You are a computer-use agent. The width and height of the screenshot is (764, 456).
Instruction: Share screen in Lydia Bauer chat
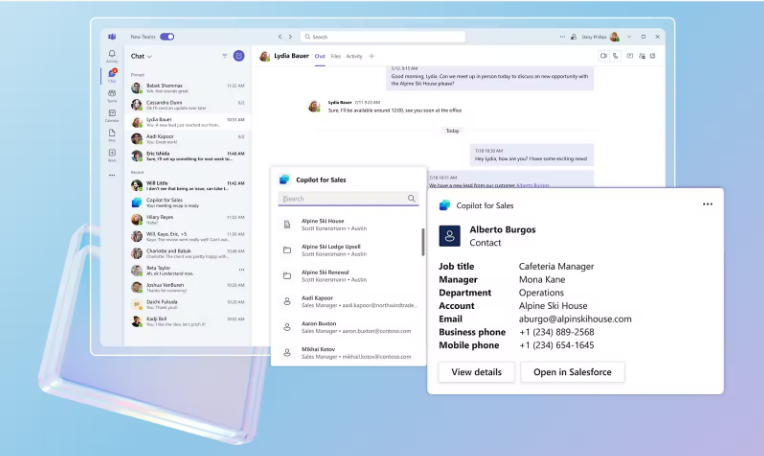click(630, 56)
